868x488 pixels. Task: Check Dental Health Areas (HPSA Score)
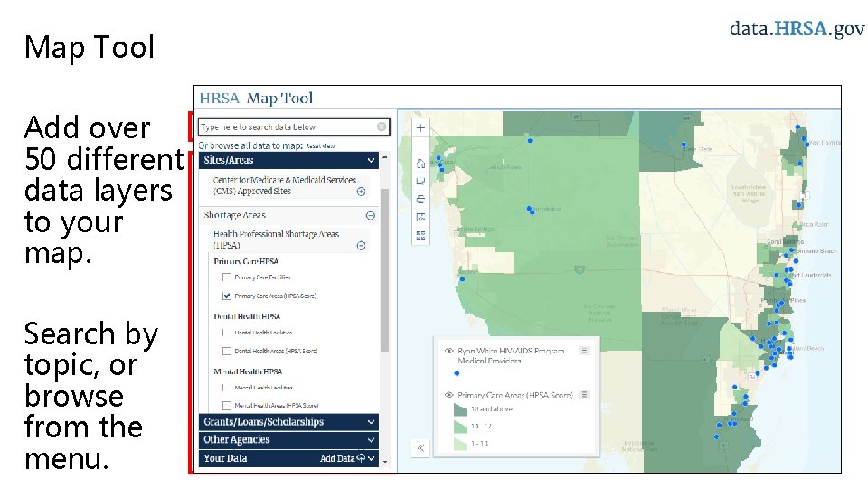point(226,351)
